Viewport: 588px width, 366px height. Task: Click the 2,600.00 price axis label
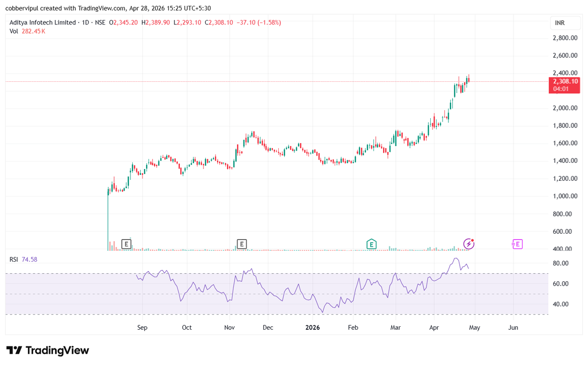tap(564, 55)
